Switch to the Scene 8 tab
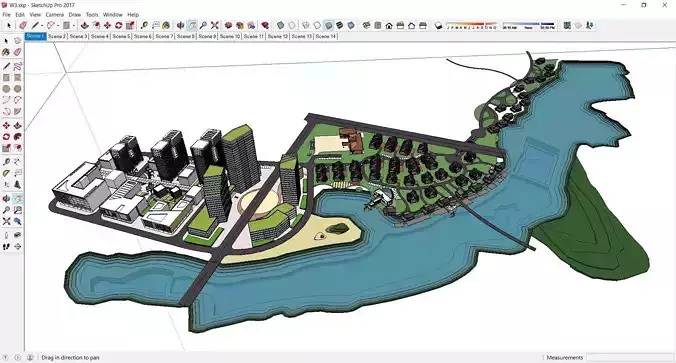Viewport: 676px width, 363px height. (185, 37)
